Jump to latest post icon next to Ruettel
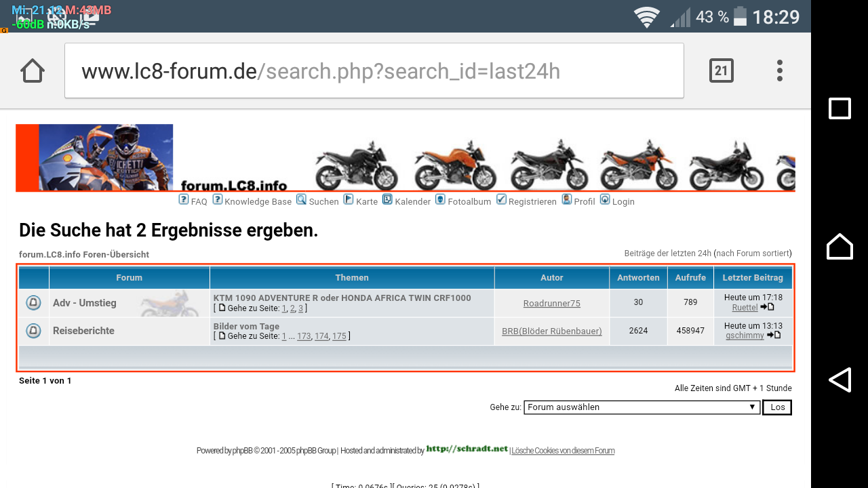The width and height of the screenshot is (868, 488). click(x=767, y=307)
